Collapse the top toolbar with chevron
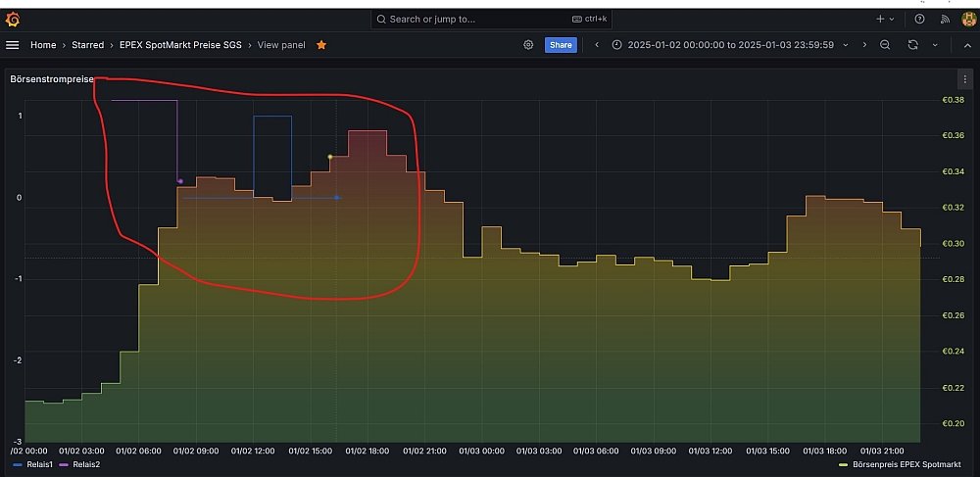 (x=967, y=45)
